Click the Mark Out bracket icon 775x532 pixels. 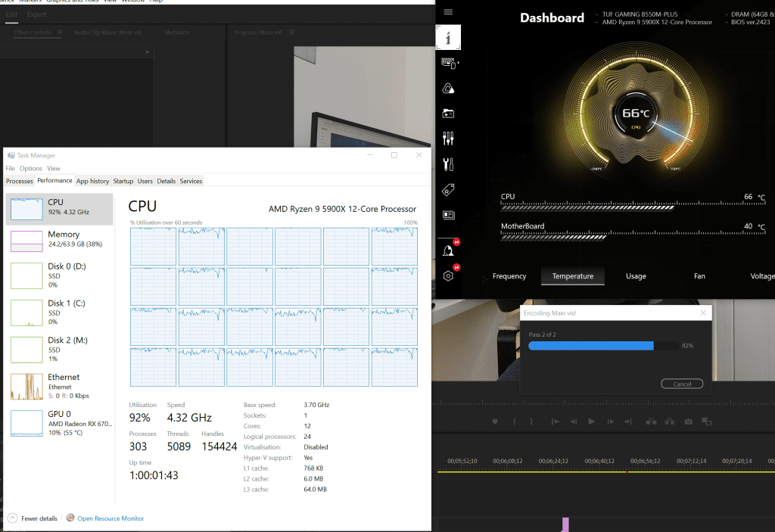click(x=531, y=422)
